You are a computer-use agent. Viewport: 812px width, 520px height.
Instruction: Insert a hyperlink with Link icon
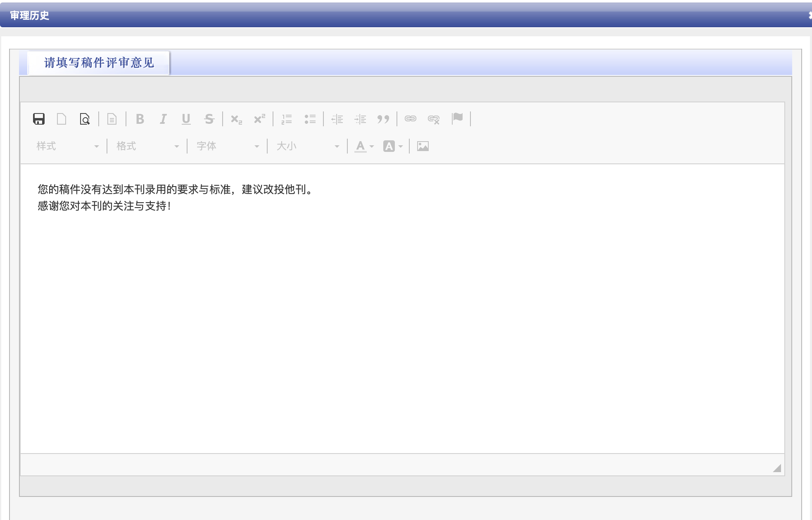(411, 119)
